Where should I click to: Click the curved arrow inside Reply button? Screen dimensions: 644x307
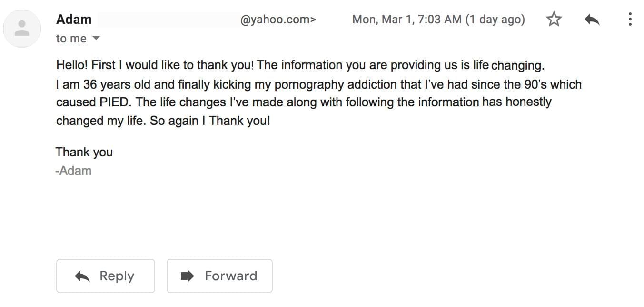click(x=83, y=276)
